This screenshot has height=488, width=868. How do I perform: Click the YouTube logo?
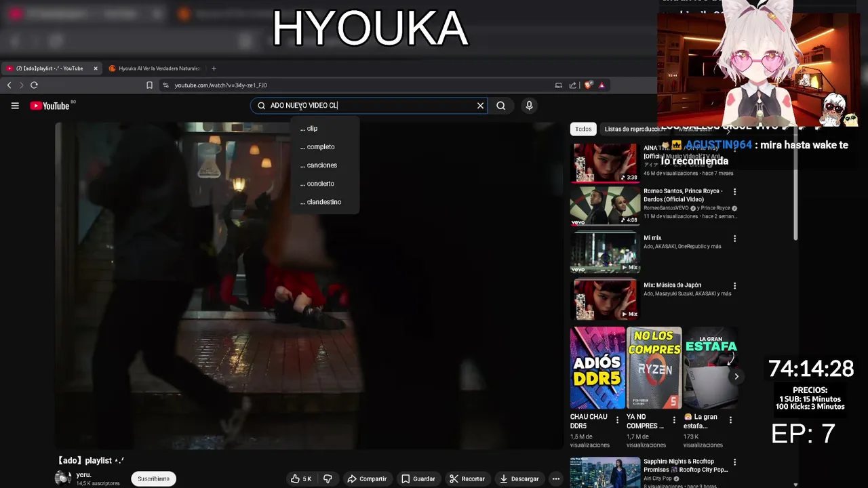click(50, 106)
